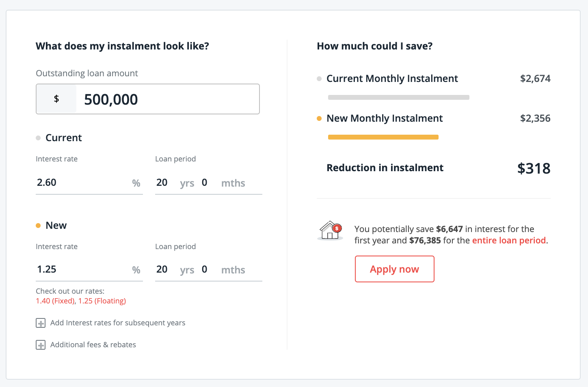Edit the New loan period years
The width and height of the screenshot is (588, 387).
pos(162,270)
